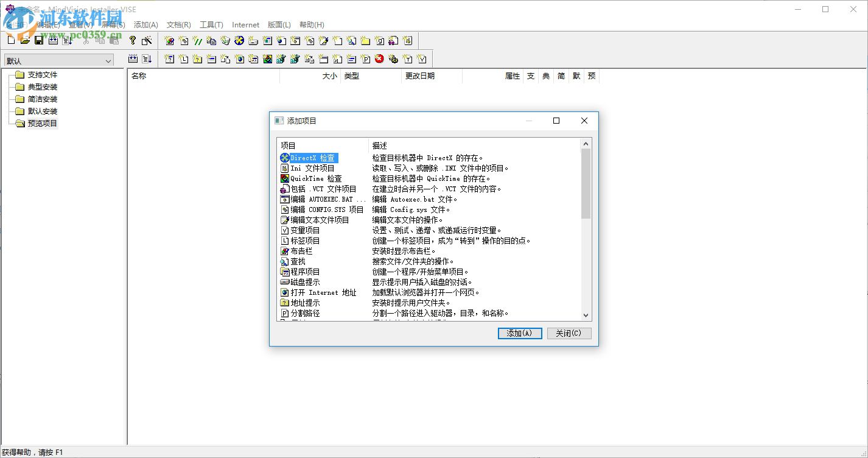Click the plain yellow folder toolbar icon
The image size is (868, 458).
click(x=365, y=41)
